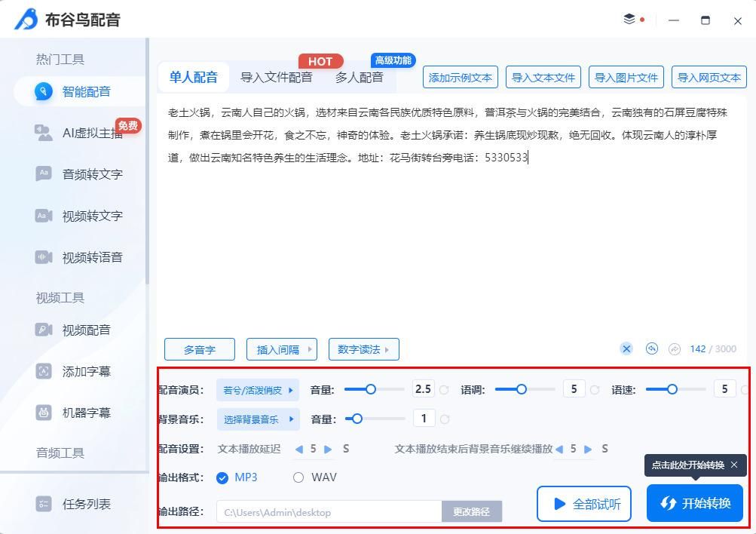The image size is (756, 534).
Task: Expand the 数字读法 menu
Action: 363,349
